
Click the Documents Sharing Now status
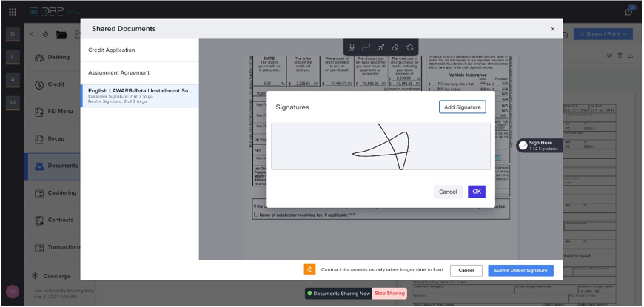click(x=338, y=294)
